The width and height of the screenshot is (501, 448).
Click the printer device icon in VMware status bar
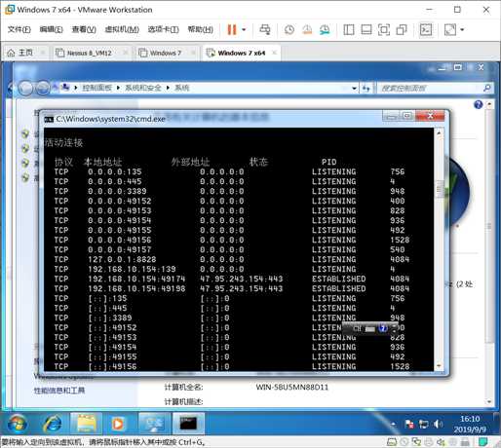coord(429,442)
